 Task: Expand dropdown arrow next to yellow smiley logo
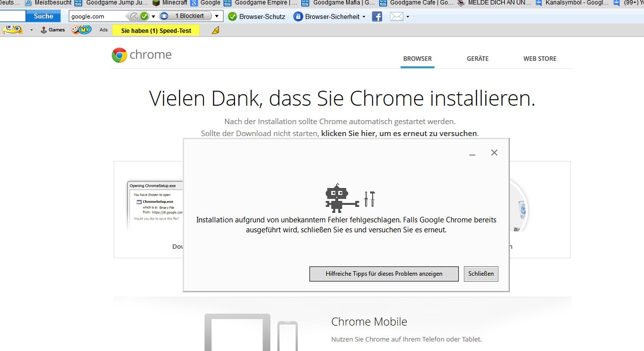pyautogui.click(x=31, y=30)
